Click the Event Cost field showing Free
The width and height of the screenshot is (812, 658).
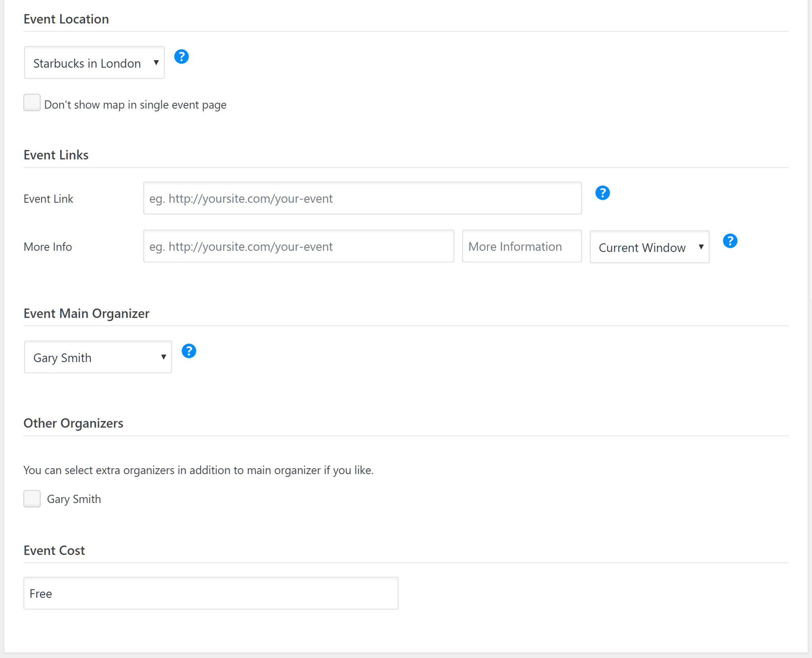coord(211,593)
